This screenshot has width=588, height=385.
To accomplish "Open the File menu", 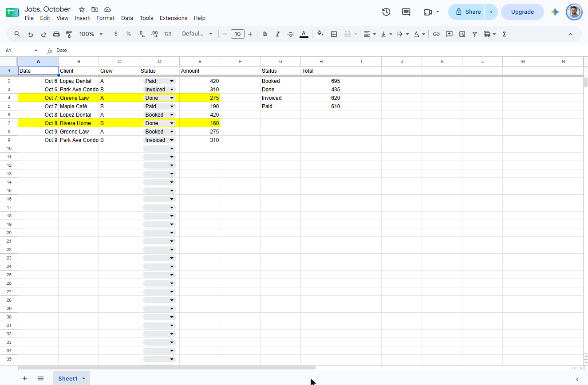I will 29,18.
